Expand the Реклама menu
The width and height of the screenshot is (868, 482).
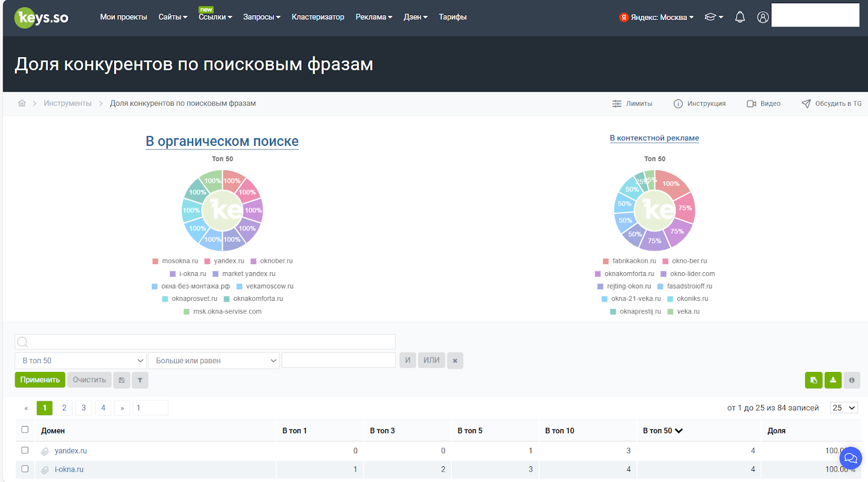point(374,17)
